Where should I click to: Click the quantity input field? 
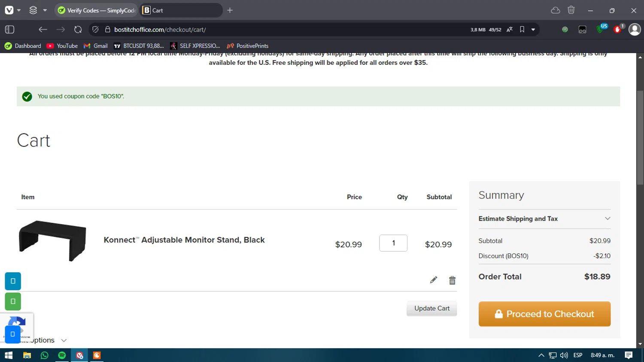pyautogui.click(x=393, y=243)
